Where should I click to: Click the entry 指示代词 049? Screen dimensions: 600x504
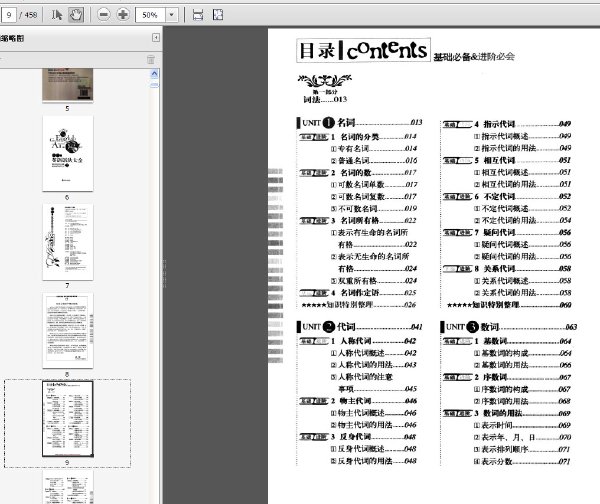tap(507, 124)
